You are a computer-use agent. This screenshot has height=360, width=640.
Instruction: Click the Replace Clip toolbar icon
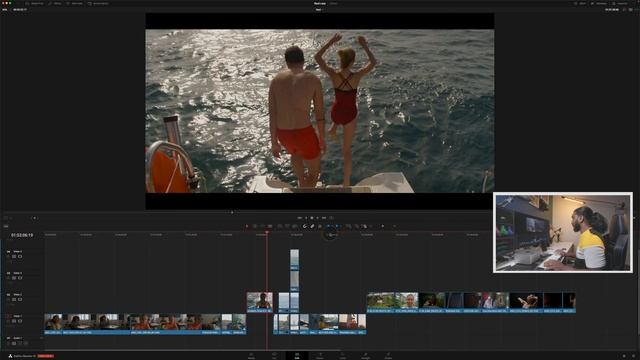(295, 226)
